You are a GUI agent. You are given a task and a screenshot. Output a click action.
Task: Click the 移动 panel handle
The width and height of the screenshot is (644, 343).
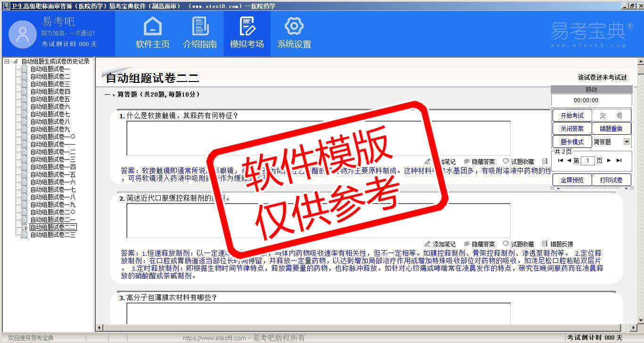(592, 90)
